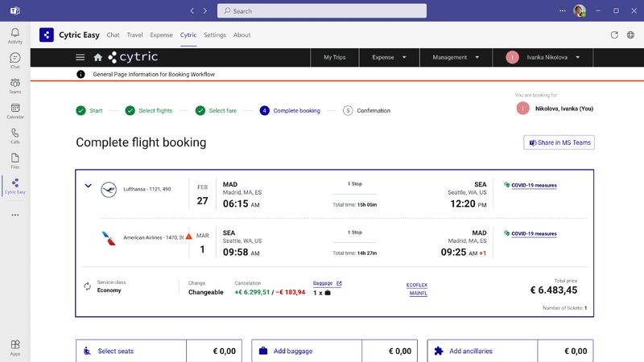Go to the cytric home icon
Screen dimensions: 644x362
point(97,57)
